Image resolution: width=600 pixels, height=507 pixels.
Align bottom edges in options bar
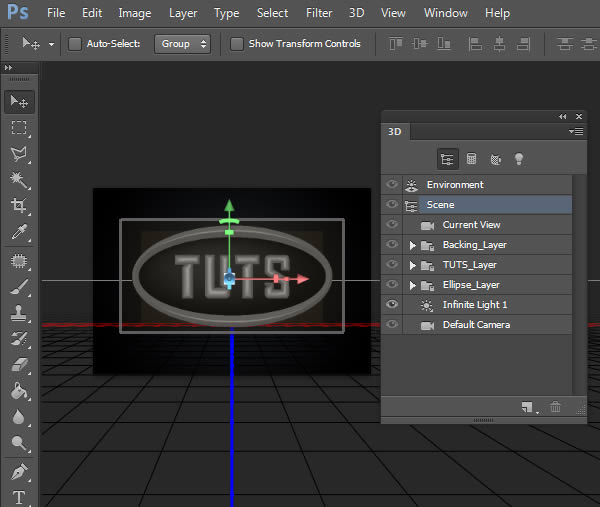443,44
